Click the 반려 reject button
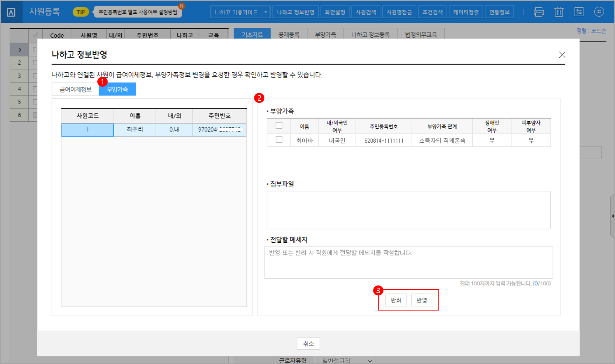 coord(396,300)
